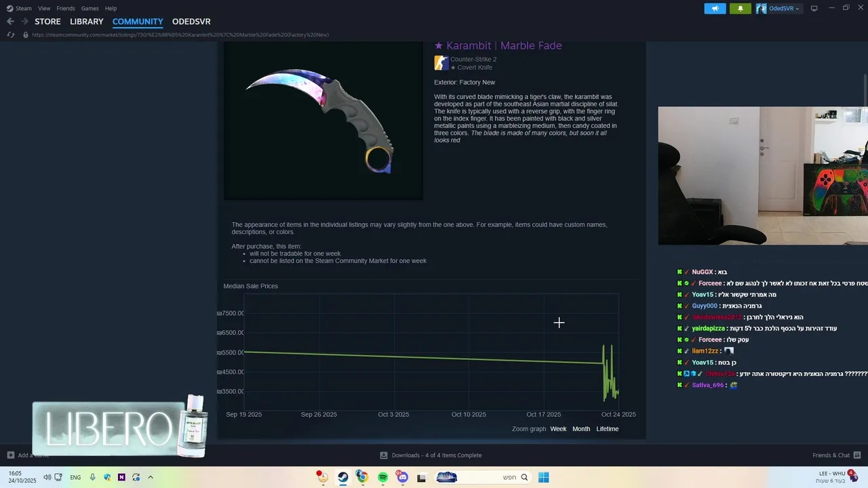This screenshot has height=488, width=868.
Task: Click Sativa_696 username in chat
Action: tap(708, 385)
